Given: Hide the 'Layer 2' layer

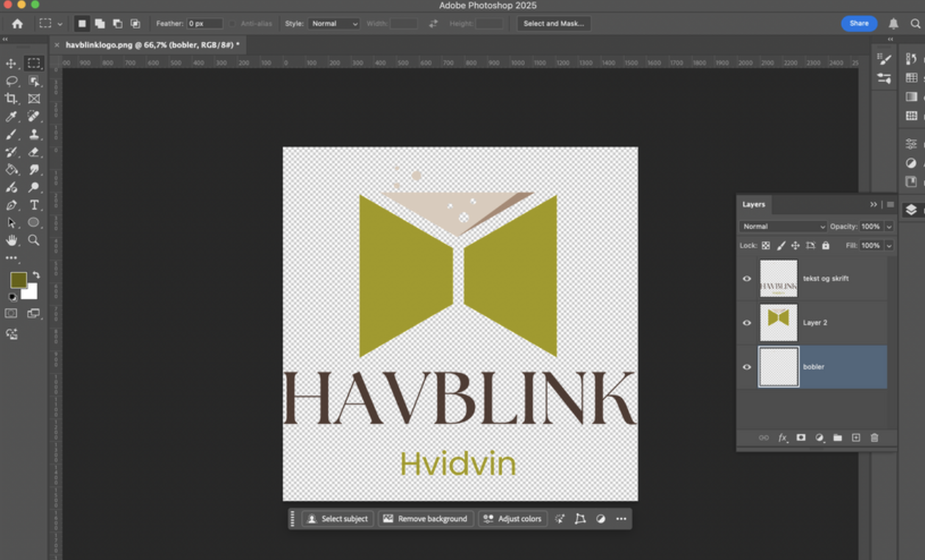Looking at the screenshot, I should [x=747, y=323].
